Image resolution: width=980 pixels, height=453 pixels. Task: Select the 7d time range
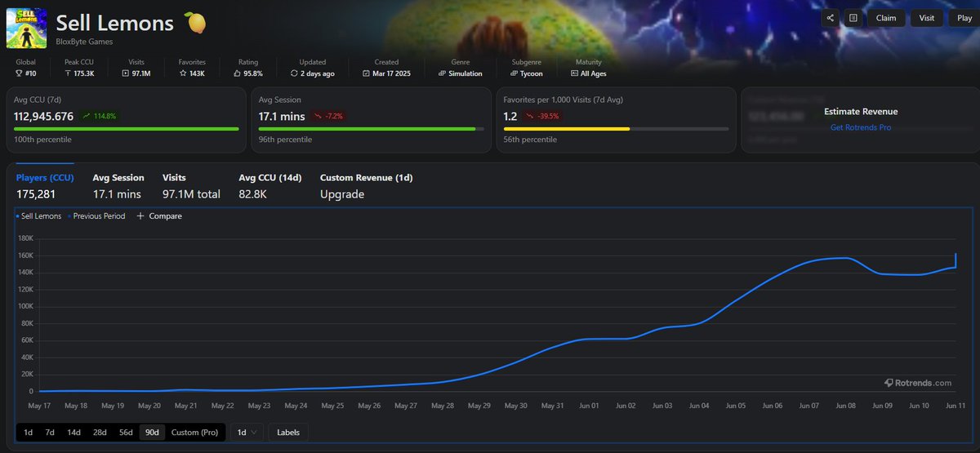pyautogui.click(x=50, y=432)
